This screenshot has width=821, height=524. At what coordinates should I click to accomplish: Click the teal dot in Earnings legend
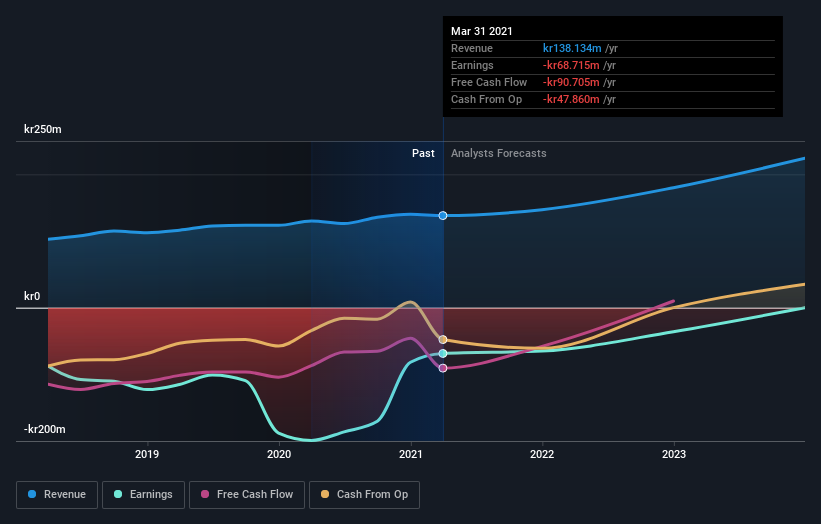coord(118,494)
